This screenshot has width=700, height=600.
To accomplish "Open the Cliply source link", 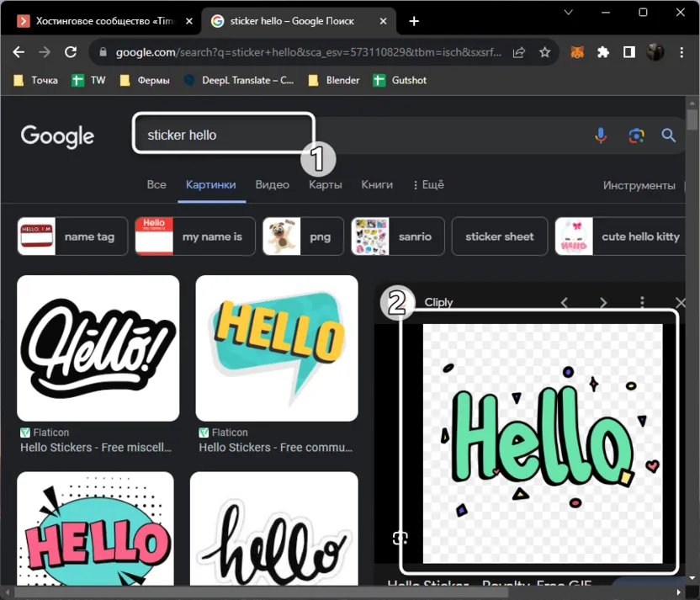I will click(x=438, y=302).
